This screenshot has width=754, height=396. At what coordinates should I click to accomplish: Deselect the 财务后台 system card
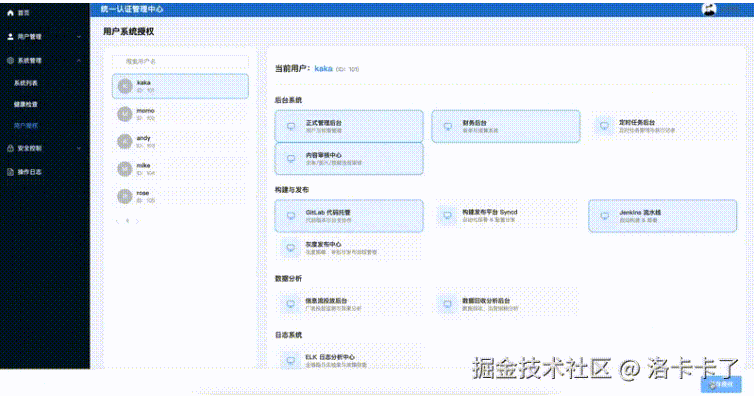pyautogui.click(x=506, y=126)
